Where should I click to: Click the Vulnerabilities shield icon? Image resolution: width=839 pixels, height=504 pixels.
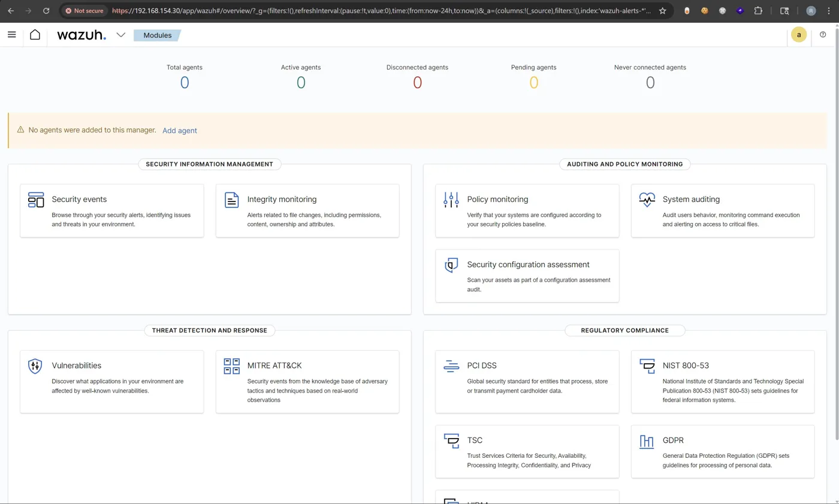[35, 366]
